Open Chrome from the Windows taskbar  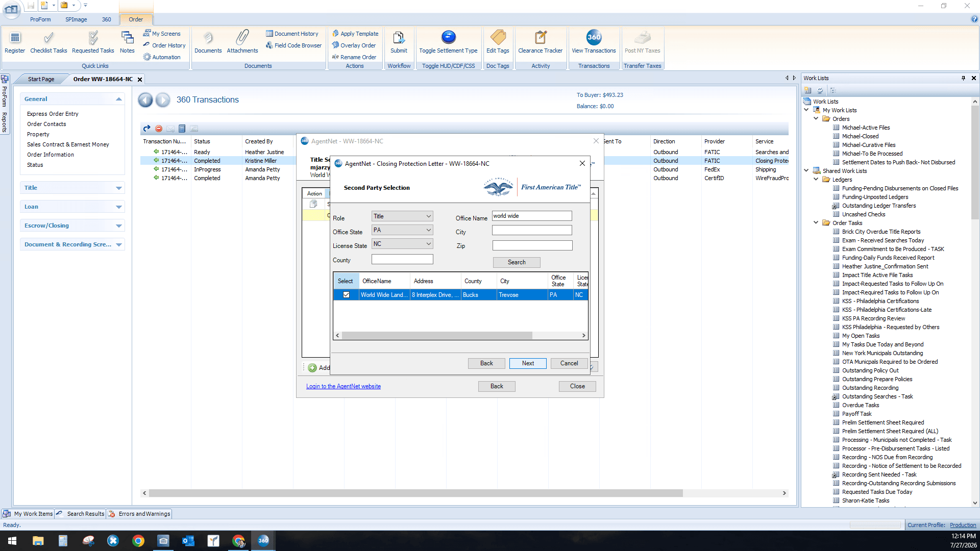(x=138, y=541)
